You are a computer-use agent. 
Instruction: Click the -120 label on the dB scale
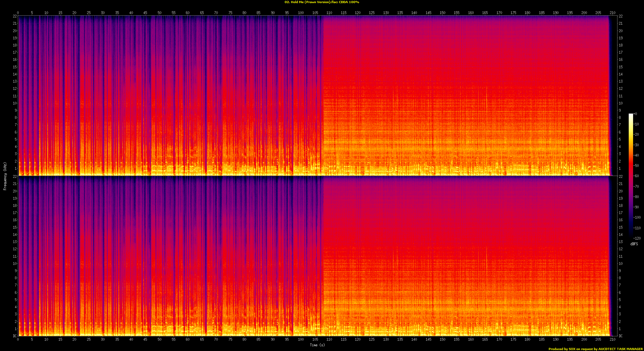[x=637, y=238]
